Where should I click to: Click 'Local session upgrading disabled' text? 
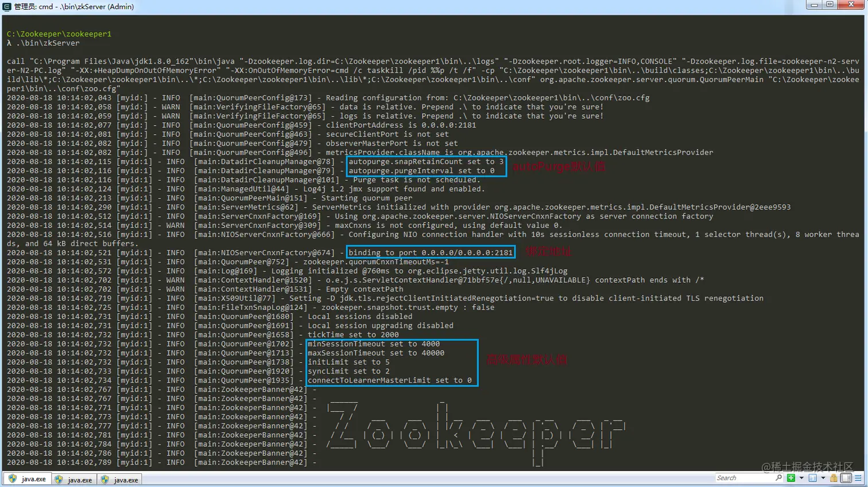coord(381,326)
